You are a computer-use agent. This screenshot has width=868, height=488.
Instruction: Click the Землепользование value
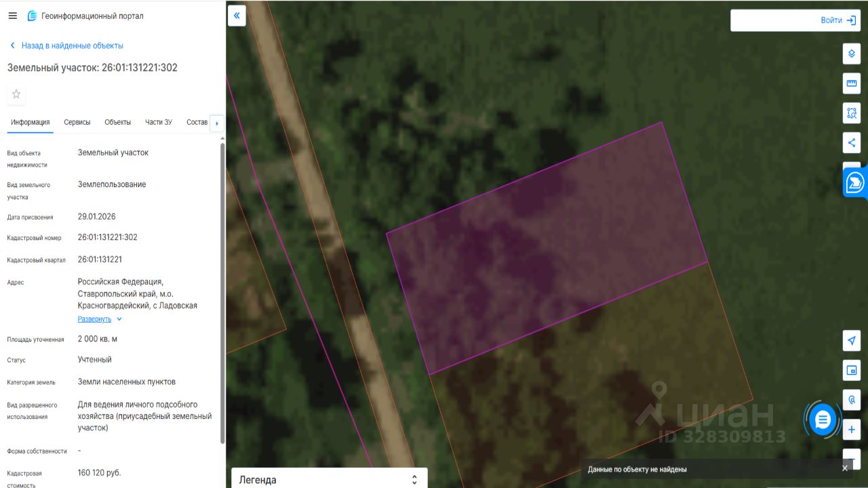(112, 184)
